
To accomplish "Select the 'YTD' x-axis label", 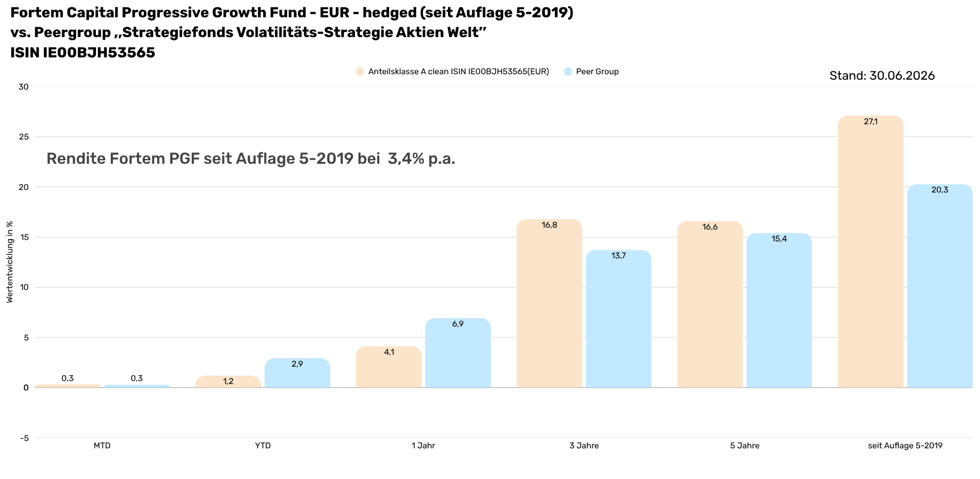I will pos(263,446).
